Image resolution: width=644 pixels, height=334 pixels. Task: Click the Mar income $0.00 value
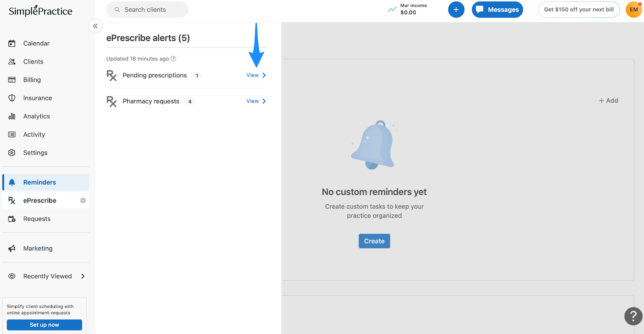[x=408, y=12]
